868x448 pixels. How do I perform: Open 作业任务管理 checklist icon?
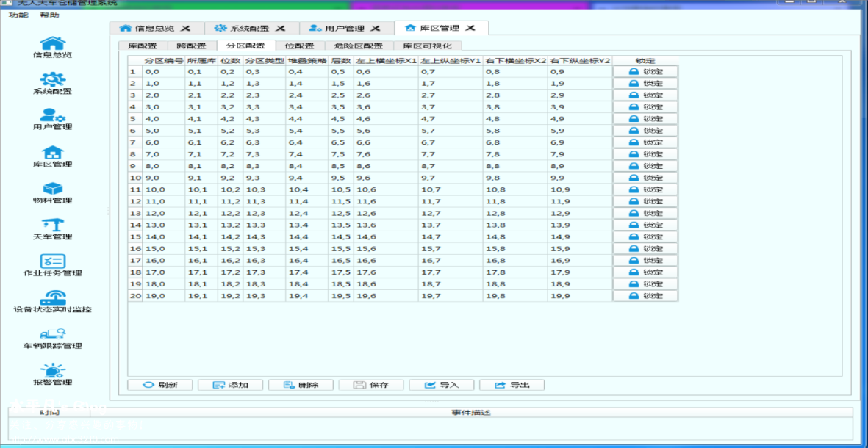[52, 261]
